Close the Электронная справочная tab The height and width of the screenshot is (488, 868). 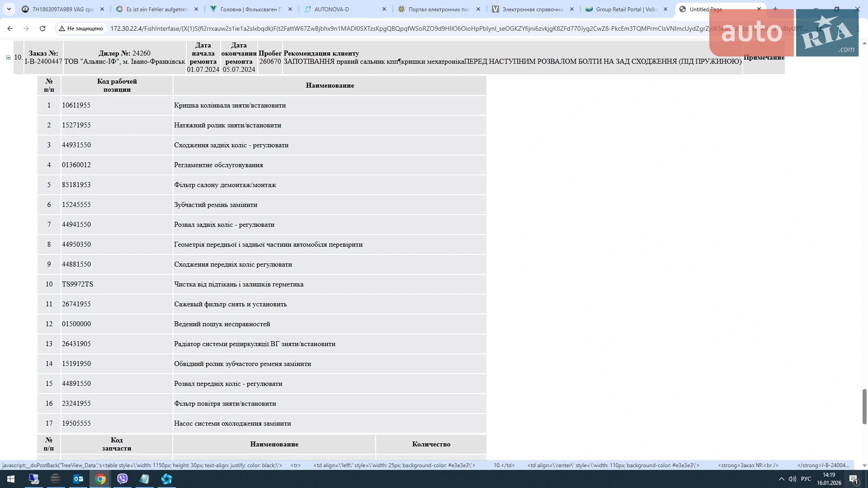572,9
